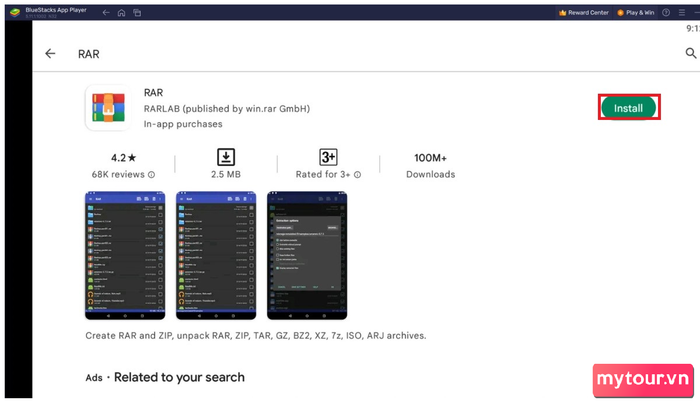
Task: Open the Reward Center
Action: pos(583,13)
